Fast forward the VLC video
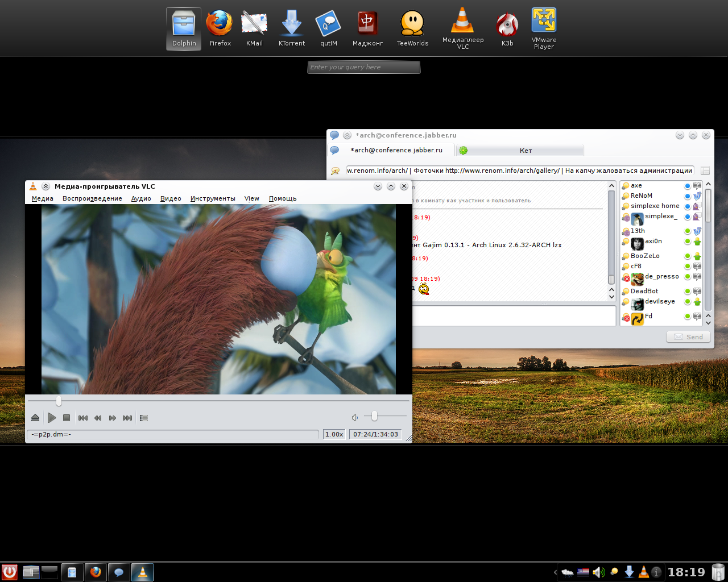 [113, 418]
